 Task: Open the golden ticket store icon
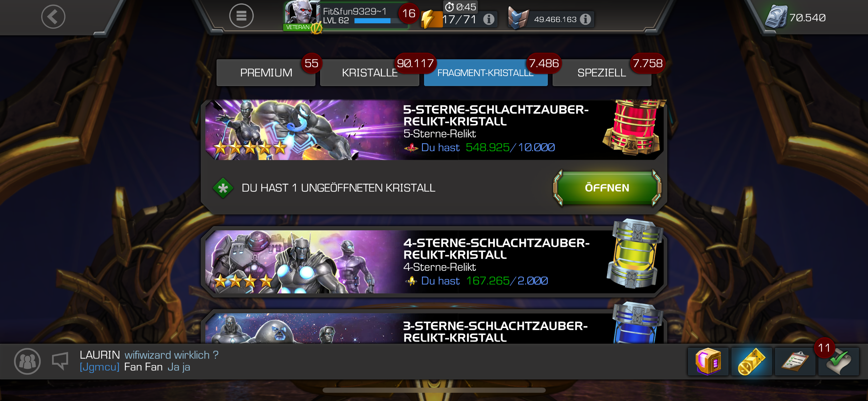coord(752,362)
